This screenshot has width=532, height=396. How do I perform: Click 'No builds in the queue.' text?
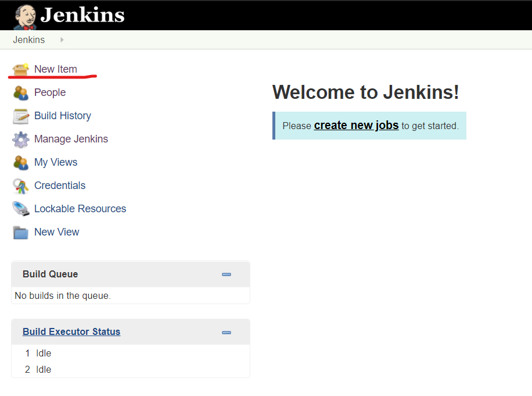63,295
